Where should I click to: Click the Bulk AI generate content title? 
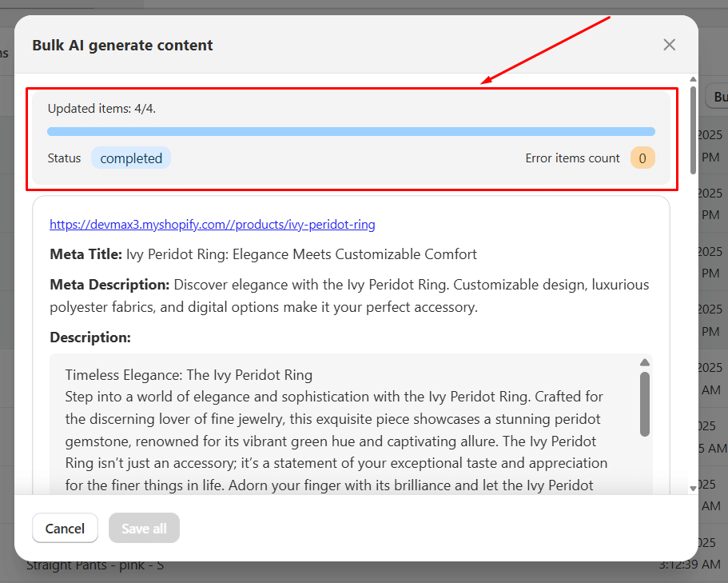pos(122,46)
